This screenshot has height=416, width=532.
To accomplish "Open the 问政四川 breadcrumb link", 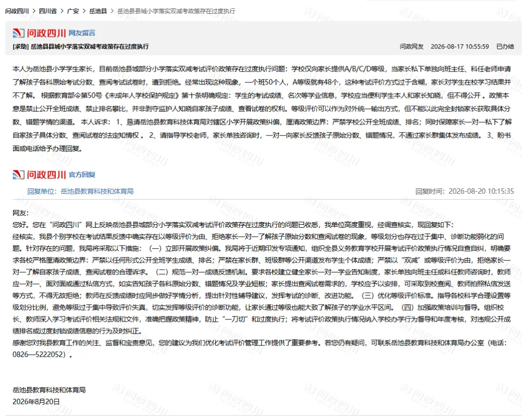I will tap(17, 11).
